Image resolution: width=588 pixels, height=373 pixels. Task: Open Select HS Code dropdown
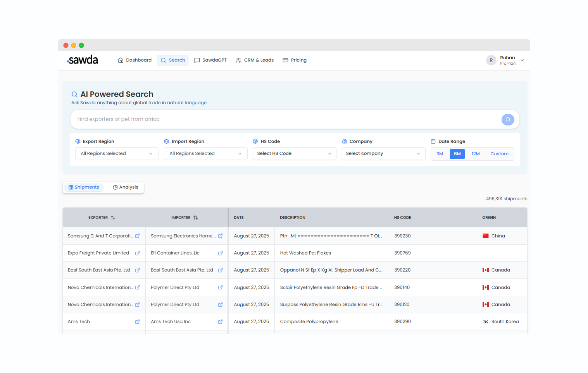(295, 153)
